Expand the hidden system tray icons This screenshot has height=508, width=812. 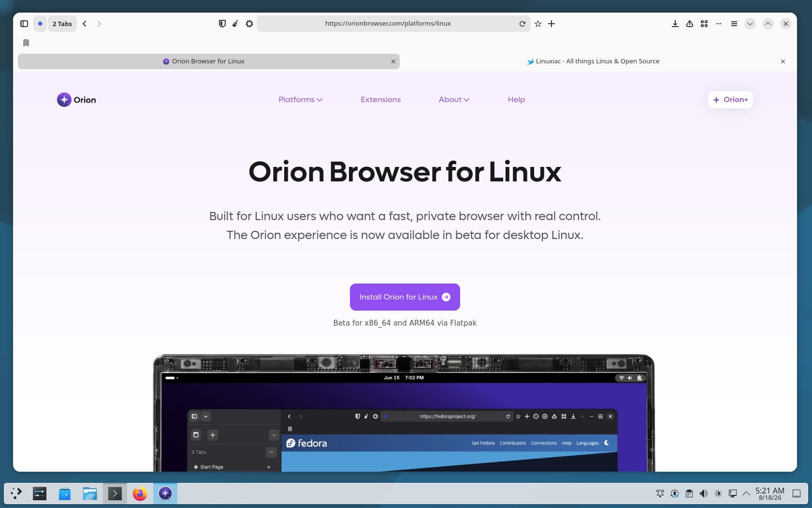coord(746,493)
